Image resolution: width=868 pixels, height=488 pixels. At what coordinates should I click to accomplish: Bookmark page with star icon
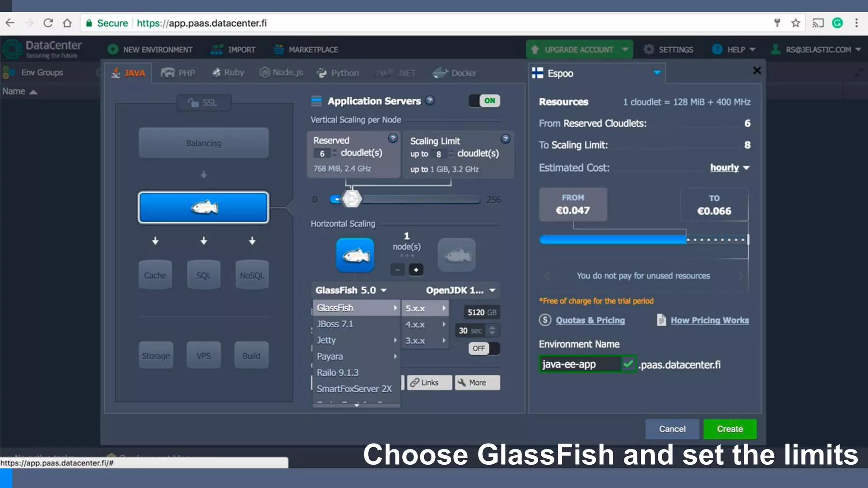pyautogui.click(x=796, y=23)
